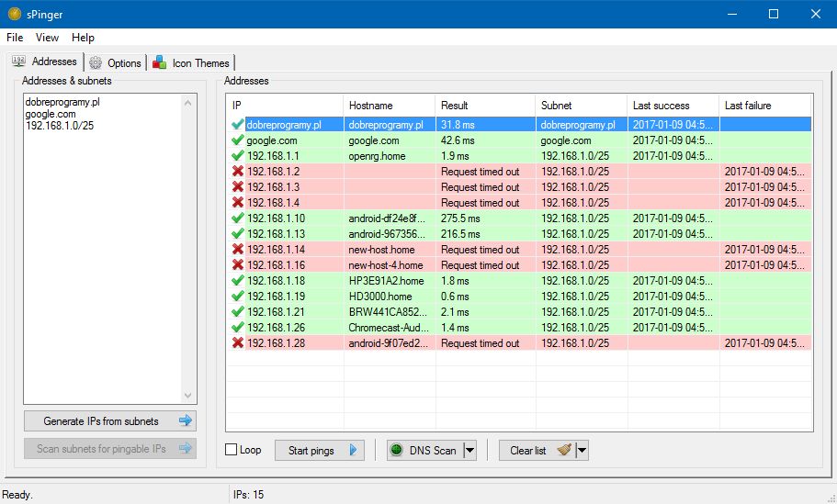Select hostname BRW441CA852... cell
The image size is (837, 504).
tap(390, 311)
